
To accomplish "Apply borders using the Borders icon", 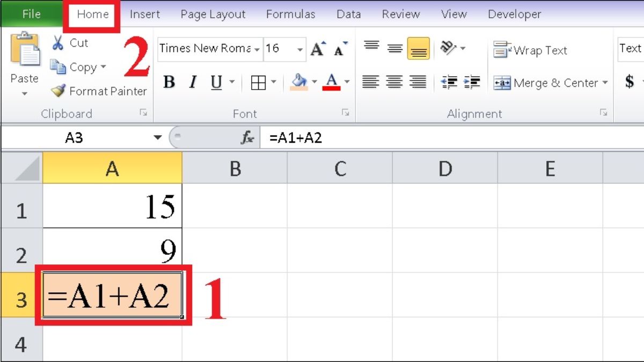I will coord(259,83).
